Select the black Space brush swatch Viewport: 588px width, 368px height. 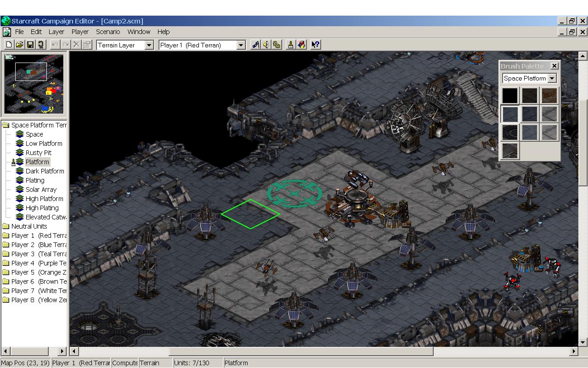[x=510, y=96]
